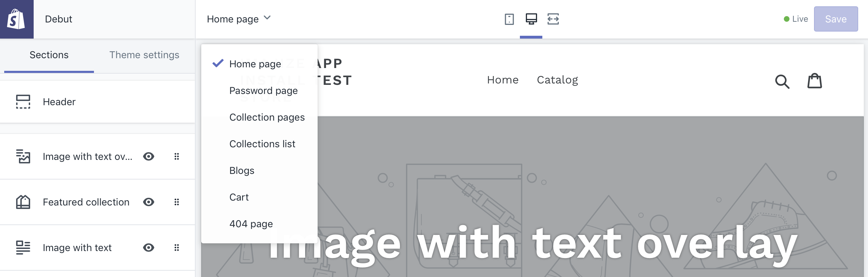Click the Shopify logo icon

pyautogui.click(x=16, y=19)
